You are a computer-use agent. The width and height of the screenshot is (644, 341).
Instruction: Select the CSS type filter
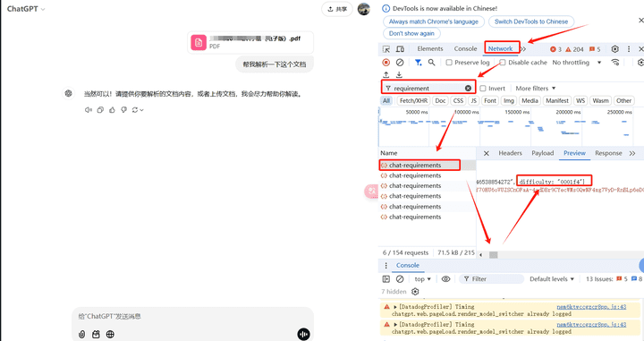[x=458, y=100]
